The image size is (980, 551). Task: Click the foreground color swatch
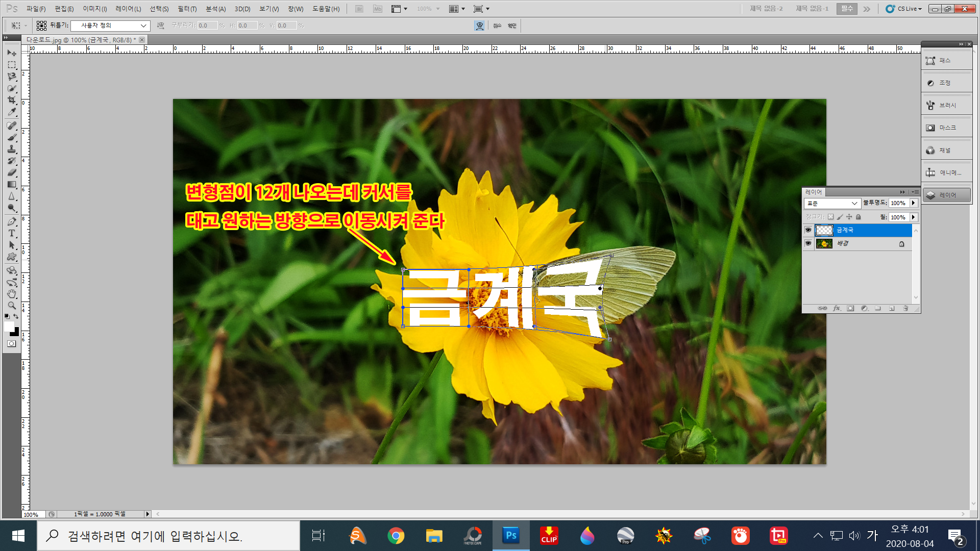pos(9,327)
